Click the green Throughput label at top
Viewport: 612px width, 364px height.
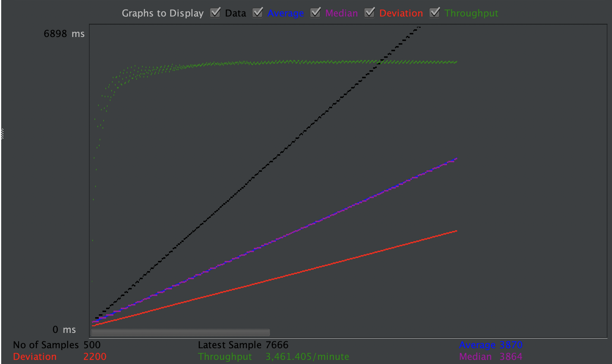pyautogui.click(x=471, y=13)
